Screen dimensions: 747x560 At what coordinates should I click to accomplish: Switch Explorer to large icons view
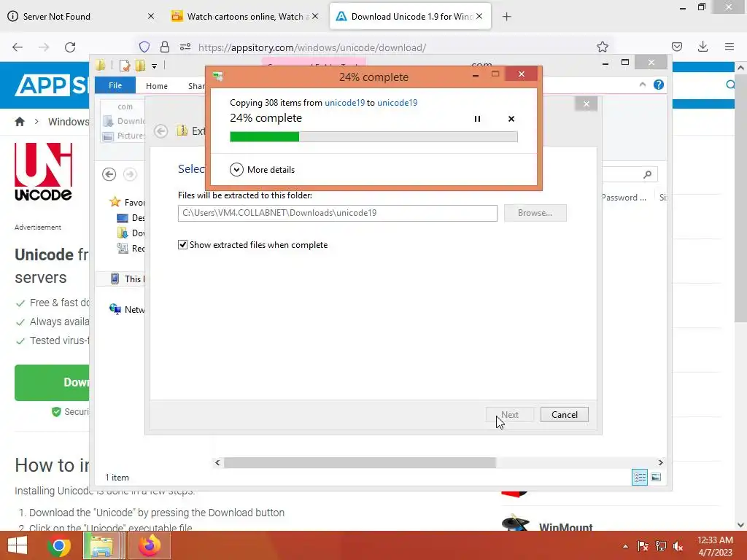pyautogui.click(x=656, y=477)
